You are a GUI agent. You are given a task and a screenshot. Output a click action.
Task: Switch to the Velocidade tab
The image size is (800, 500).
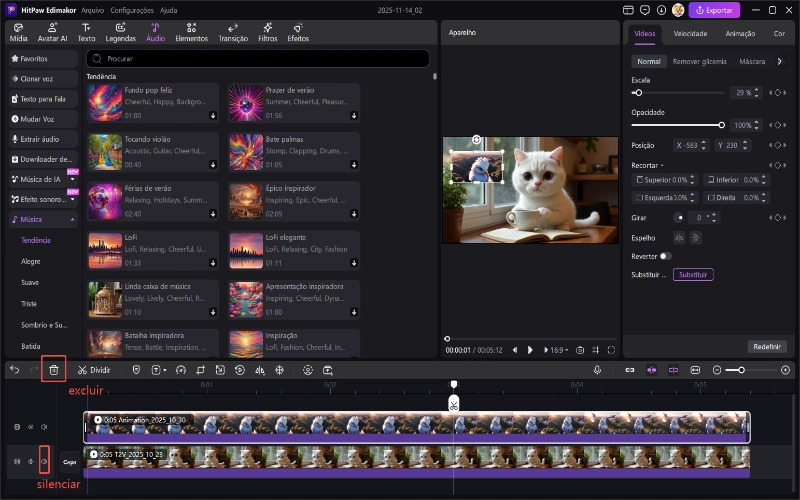690,33
